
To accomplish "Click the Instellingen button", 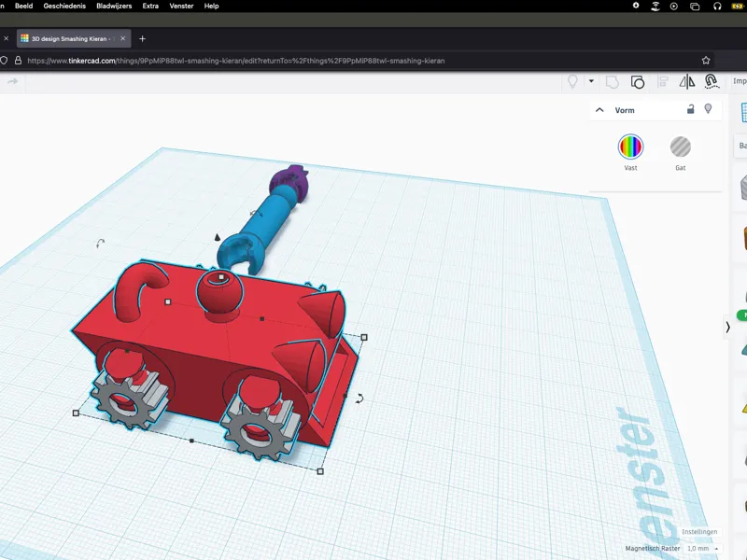I will pyautogui.click(x=699, y=531).
